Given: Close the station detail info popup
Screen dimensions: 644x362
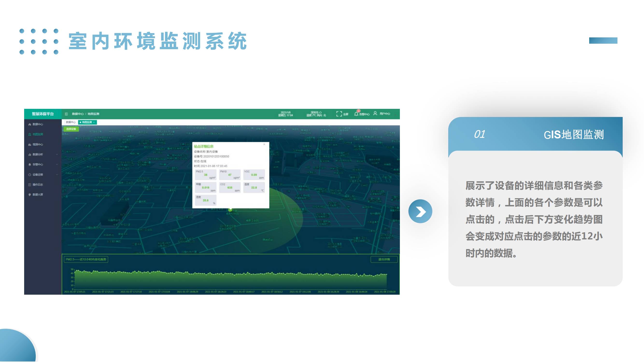Looking at the screenshot, I should [x=264, y=144].
